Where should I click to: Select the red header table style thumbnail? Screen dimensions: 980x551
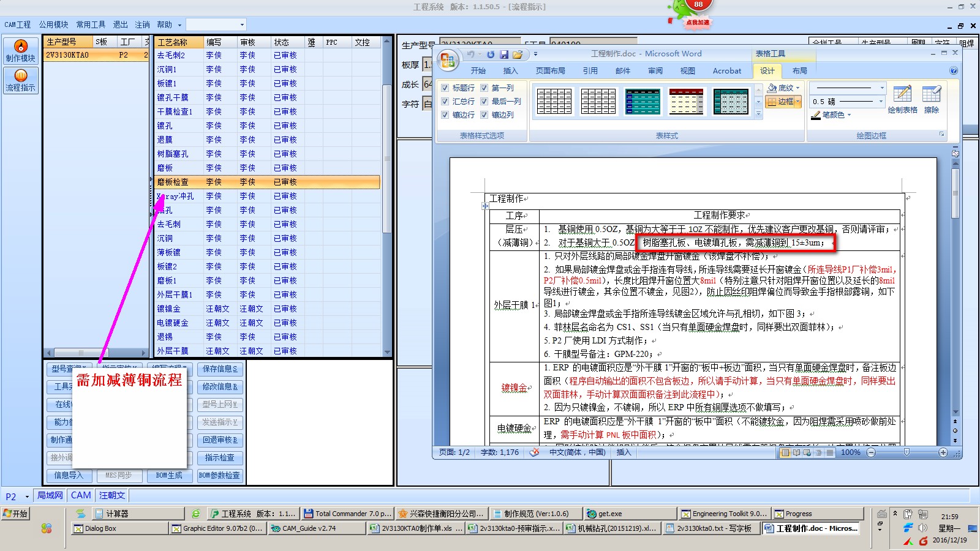(687, 101)
